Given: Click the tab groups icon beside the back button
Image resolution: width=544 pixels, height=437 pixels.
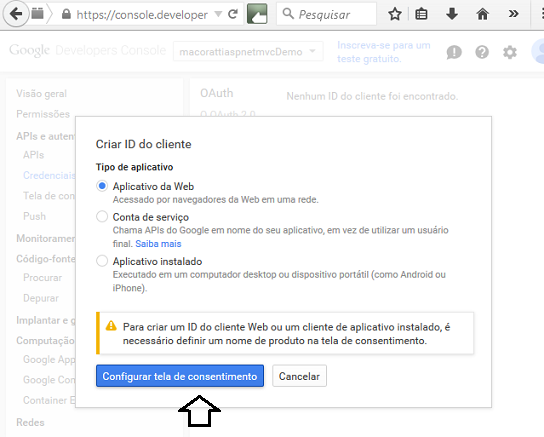Looking at the screenshot, I should pyautogui.click(x=37, y=14).
